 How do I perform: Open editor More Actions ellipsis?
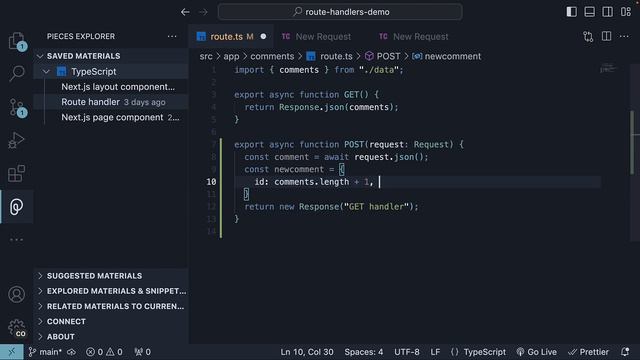[624, 36]
